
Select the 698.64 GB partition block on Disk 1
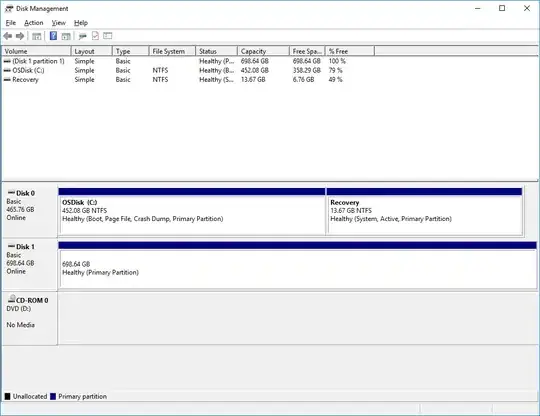pos(298,265)
